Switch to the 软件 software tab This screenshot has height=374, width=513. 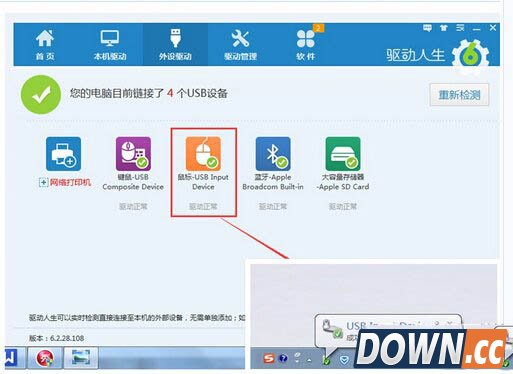(x=306, y=45)
